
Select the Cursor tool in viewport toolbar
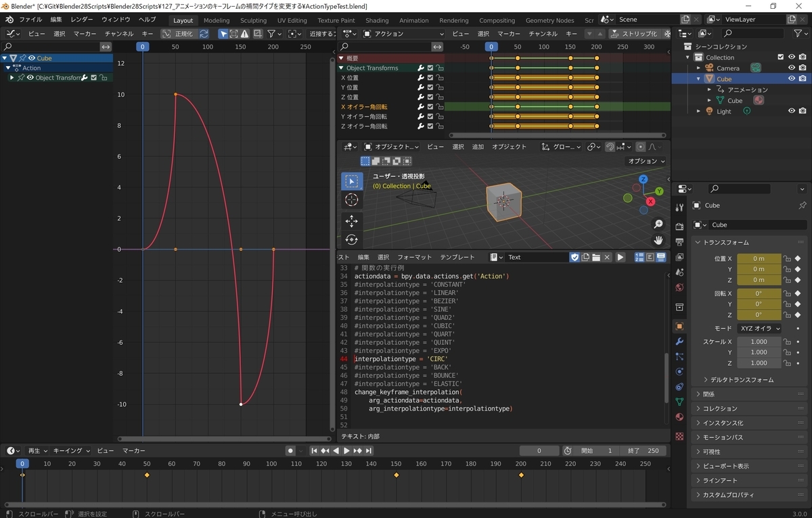tap(351, 199)
